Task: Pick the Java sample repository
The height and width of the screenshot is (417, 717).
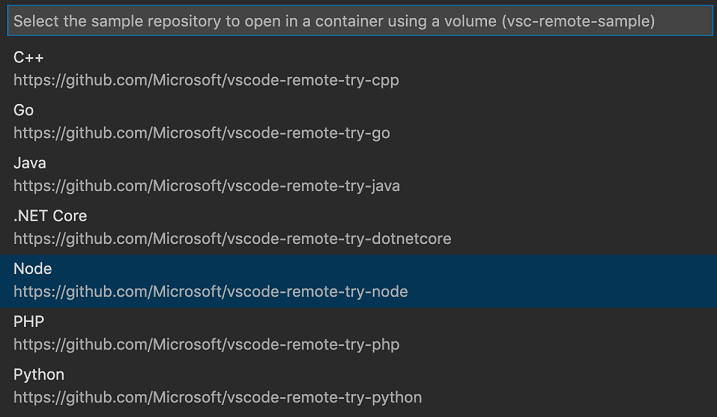Action: click(30, 163)
